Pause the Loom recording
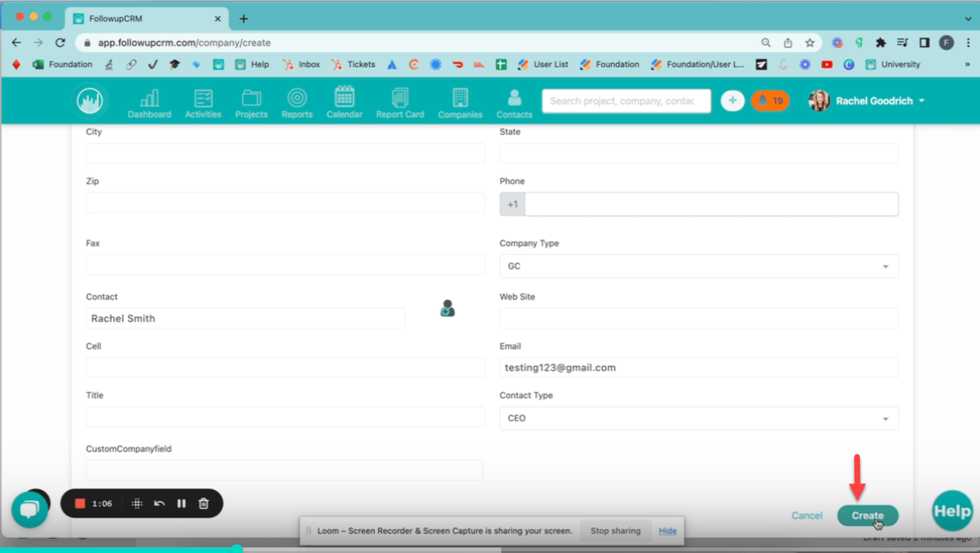This screenshot has width=980, height=553. coord(181,503)
